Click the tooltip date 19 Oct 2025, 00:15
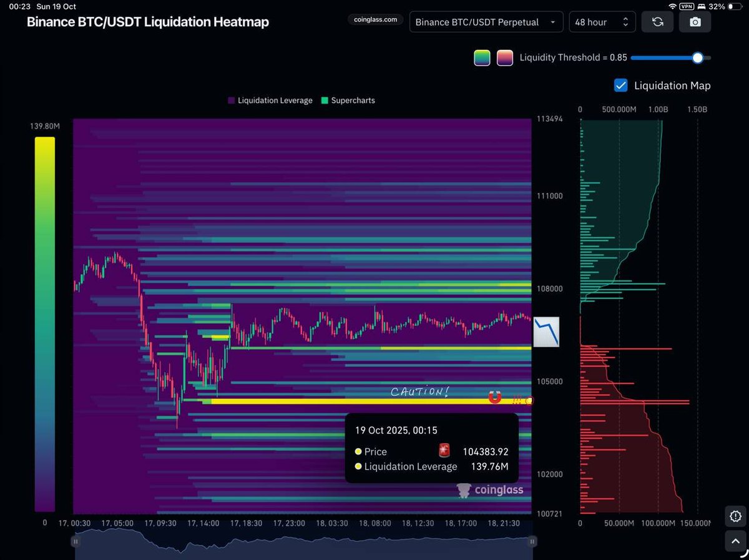The image size is (749, 560). click(396, 430)
